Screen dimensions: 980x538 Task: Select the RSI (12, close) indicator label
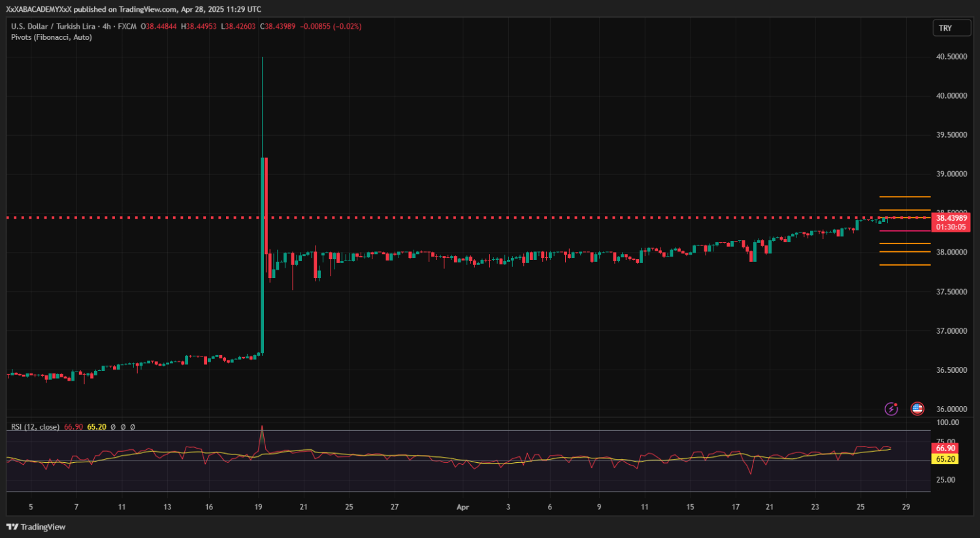coord(35,427)
